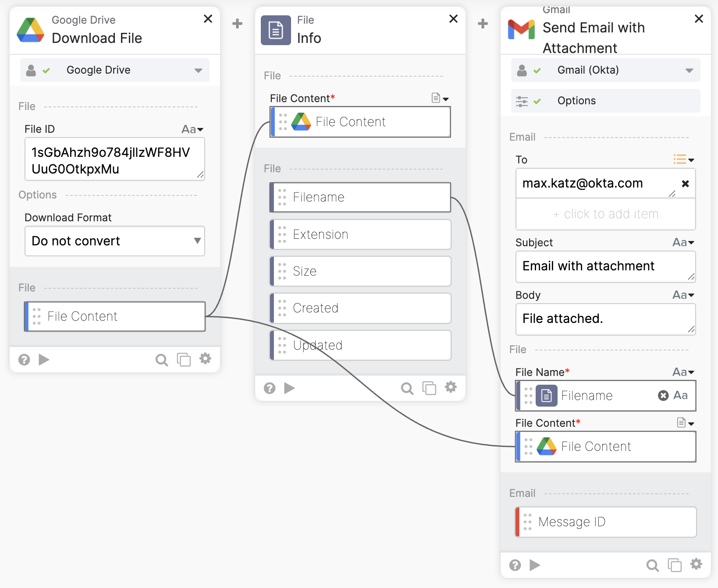Expand the Google Drive connection dropdown

pos(198,71)
